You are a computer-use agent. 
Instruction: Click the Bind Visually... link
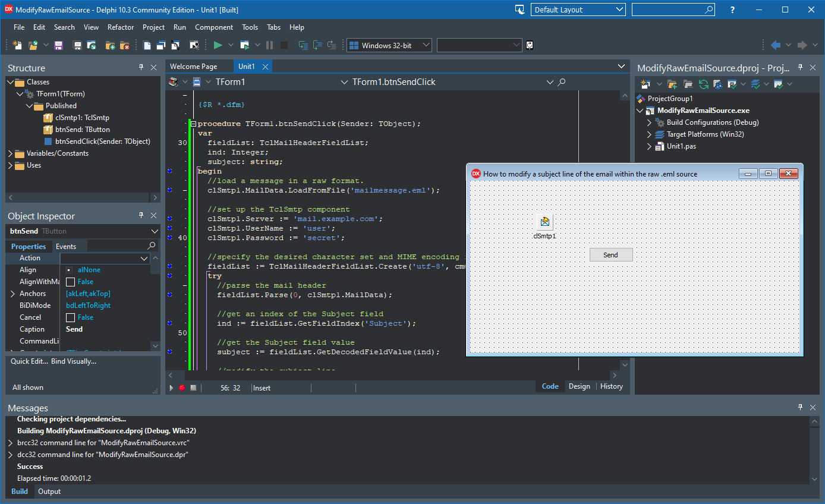click(x=74, y=361)
